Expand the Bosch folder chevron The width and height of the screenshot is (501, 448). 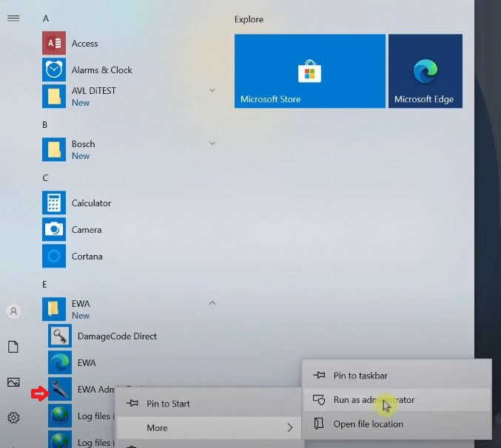click(212, 144)
